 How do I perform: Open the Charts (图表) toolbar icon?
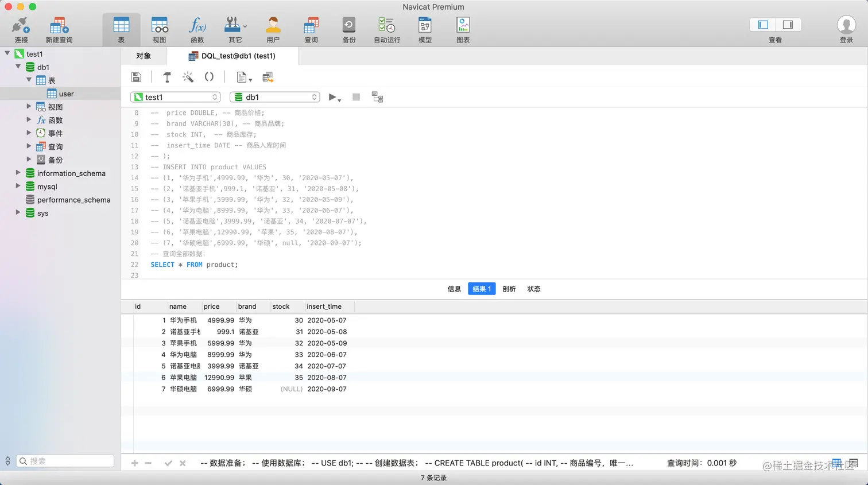[x=463, y=30]
